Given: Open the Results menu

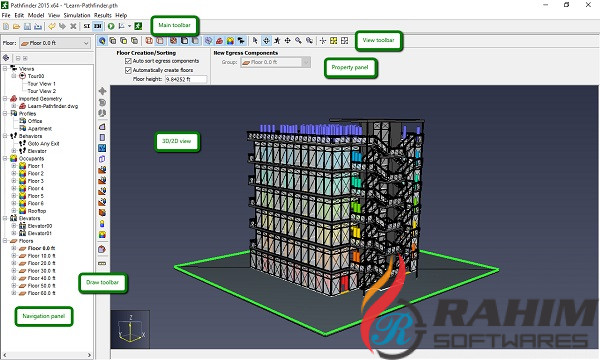Looking at the screenshot, I should (x=103, y=15).
